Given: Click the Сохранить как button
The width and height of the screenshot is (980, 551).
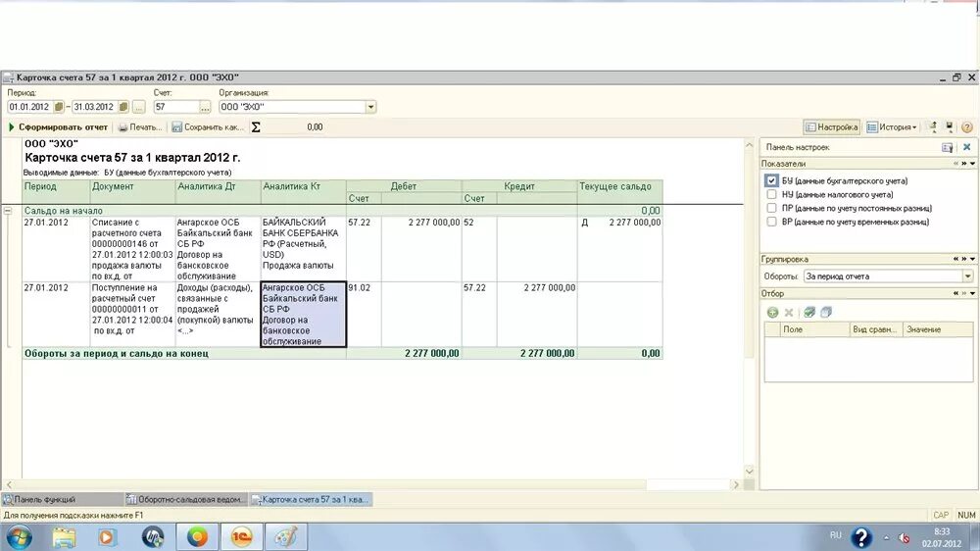Looking at the screenshot, I should click(x=208, y=126).
